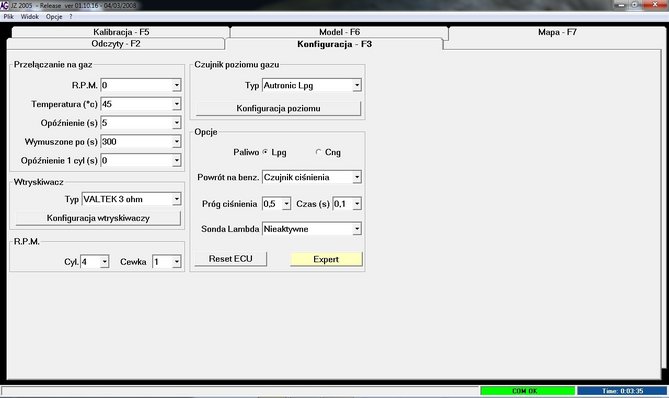Select Konfiguracja - F3 tab

(x=334, y=44)
